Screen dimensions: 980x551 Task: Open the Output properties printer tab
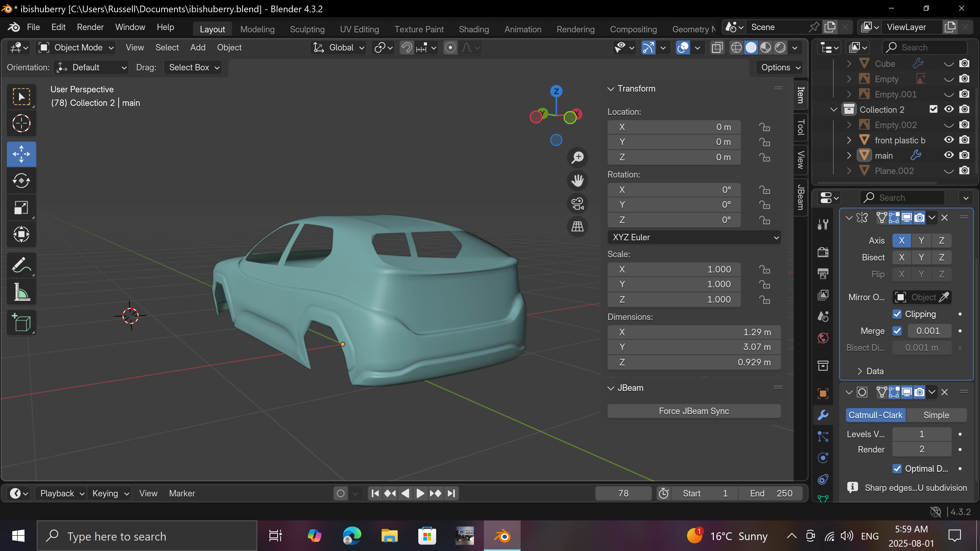click(823, 273)
